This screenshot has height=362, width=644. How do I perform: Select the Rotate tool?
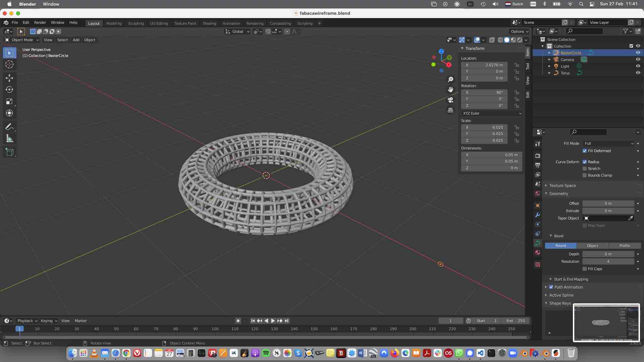[9, 89]
